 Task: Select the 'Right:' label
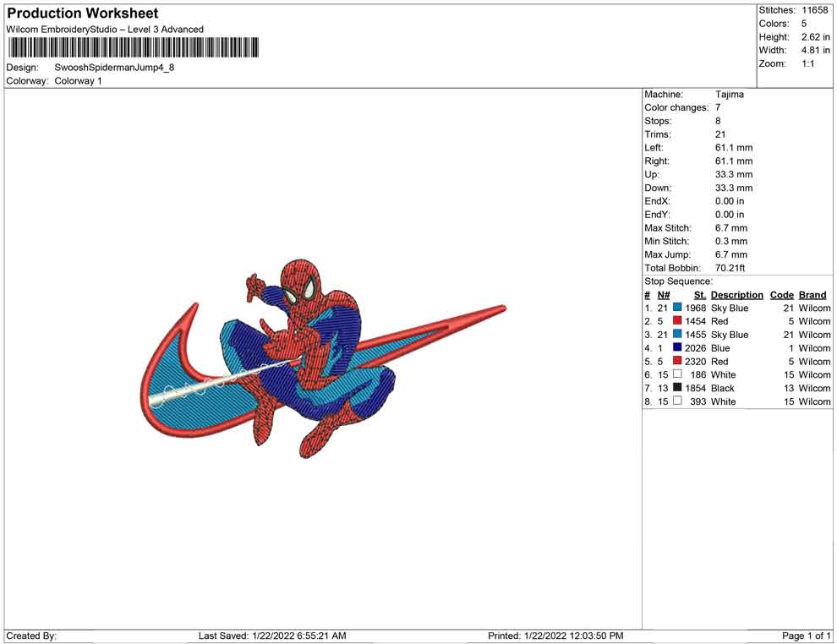tap(657, 161)
